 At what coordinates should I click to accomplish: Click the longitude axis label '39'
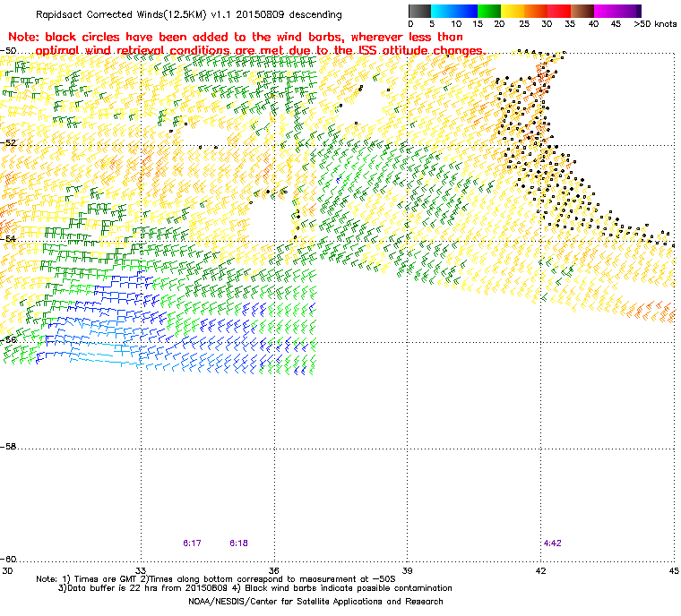(407, 570)
